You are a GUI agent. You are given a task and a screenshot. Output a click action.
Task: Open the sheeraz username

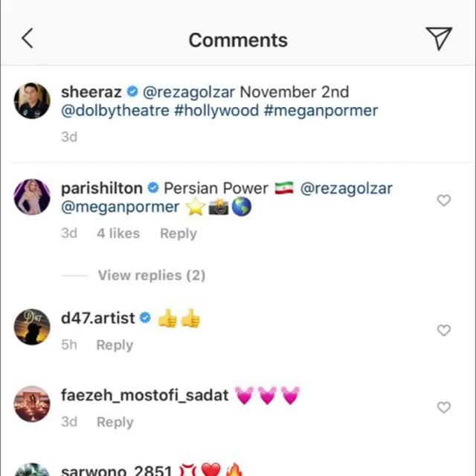click(x=91, y=92)
